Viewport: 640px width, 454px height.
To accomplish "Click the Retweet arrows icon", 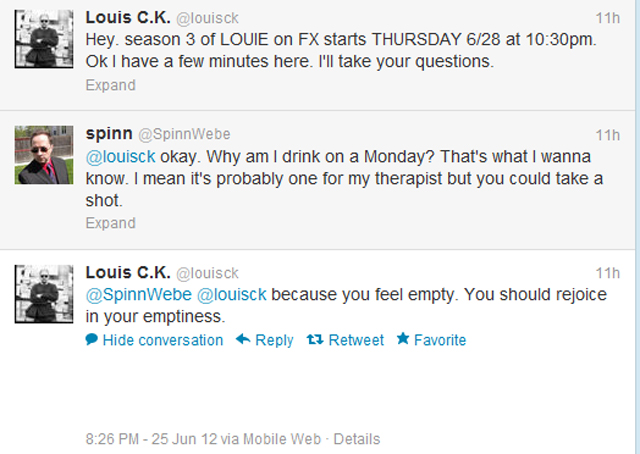I will click(x=314, y=340).
